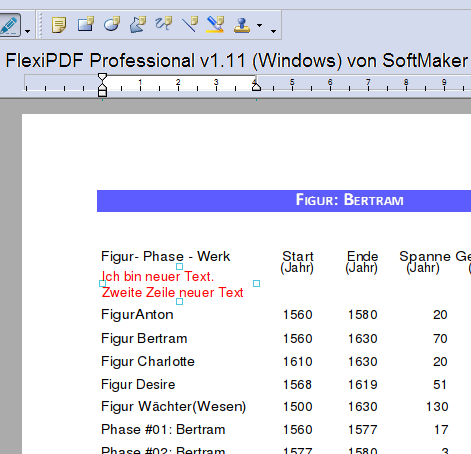Click the 'Figur Desire' row label
This screenshot has width=471, height=454.
[138, 385]
